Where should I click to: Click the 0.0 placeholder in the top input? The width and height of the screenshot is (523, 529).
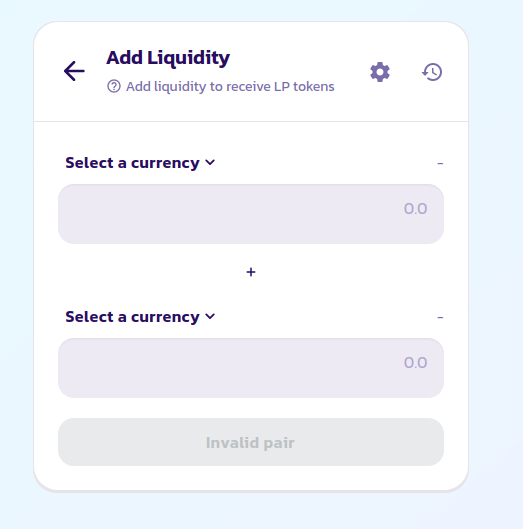(415, 209)
